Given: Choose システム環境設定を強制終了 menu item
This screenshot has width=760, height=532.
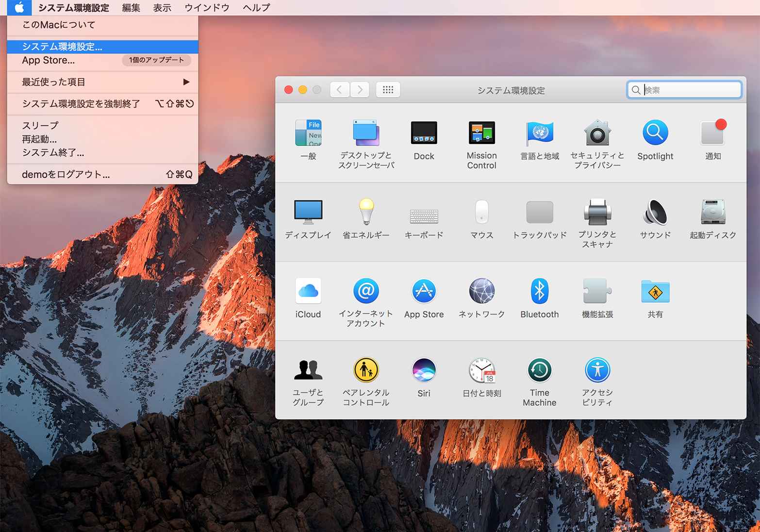Looking at the screenshot, I should (102, 103).
